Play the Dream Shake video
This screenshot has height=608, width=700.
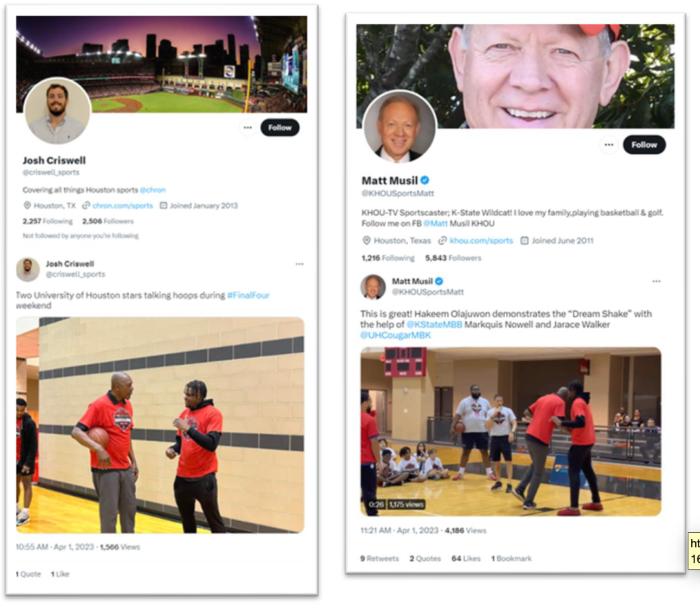pyautogui.click(x=511, y=432)
